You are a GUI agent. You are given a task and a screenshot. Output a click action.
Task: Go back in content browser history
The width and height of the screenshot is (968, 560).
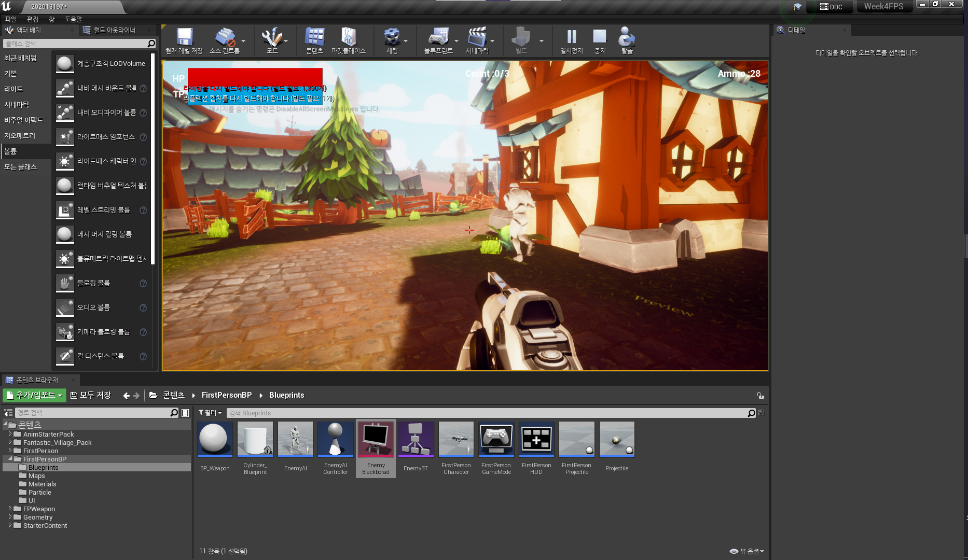coord(126,396)
